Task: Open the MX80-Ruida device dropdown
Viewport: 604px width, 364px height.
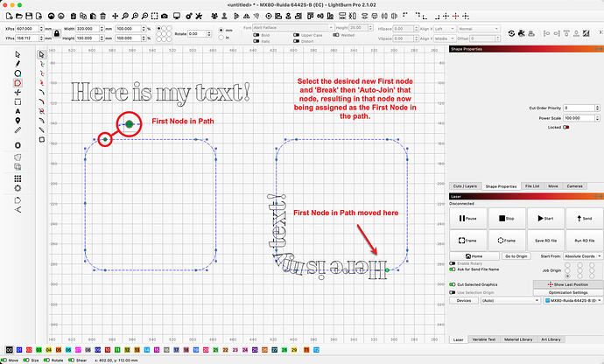Action: pyautogui.click(x=572, y=300)
